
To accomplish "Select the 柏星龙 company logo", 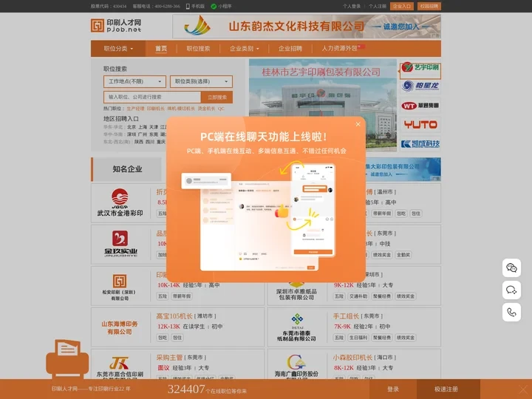I will click(x=420, y=86).
